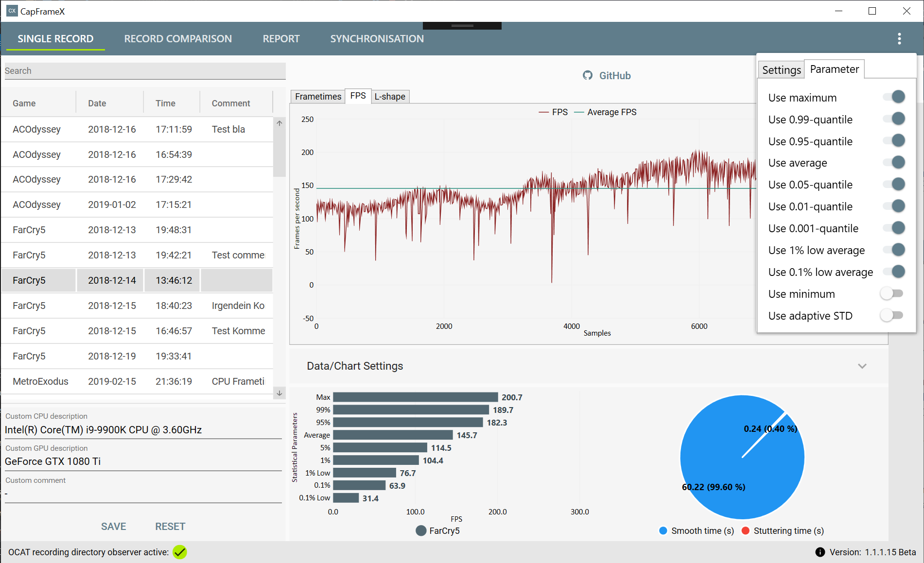Open the three-dot options menu
The width and height of the screenshot is (924, 563).
899,39
